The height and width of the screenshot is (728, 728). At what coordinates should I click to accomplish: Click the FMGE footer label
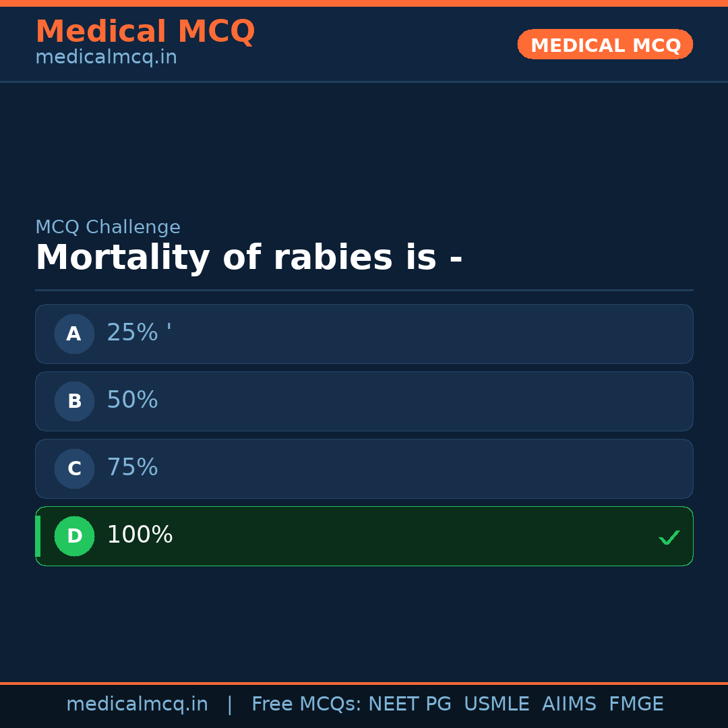click(636, 704)
